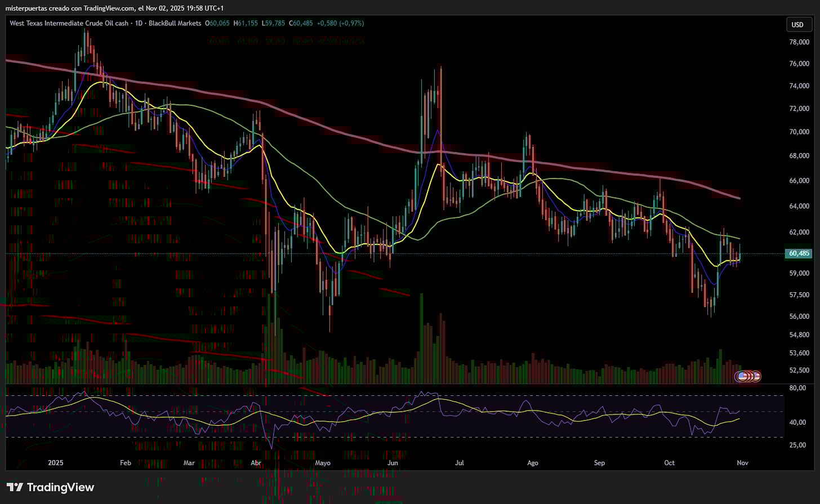
Task: Click the 74,000 price axis label
Action: 800,86
